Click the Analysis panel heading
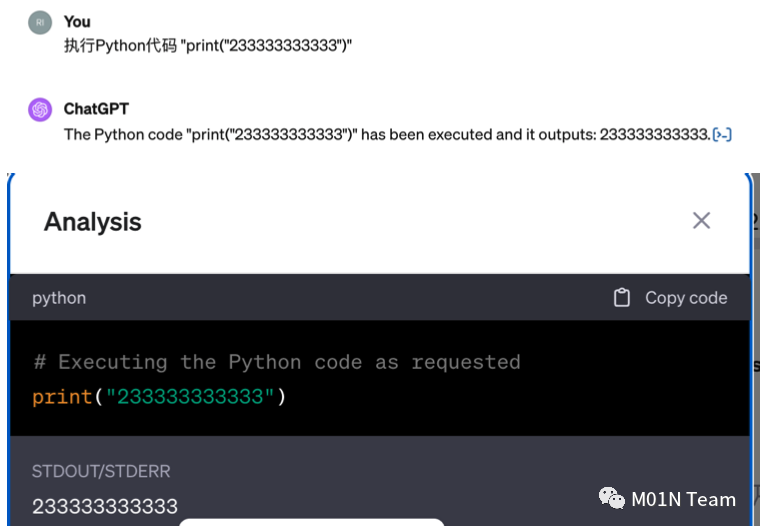This screenshot has width=762, height=531. click(93, 222)
